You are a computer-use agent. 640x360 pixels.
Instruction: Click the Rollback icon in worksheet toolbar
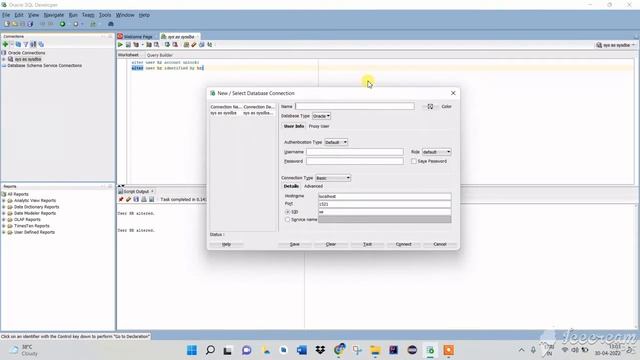coord(175,44)
